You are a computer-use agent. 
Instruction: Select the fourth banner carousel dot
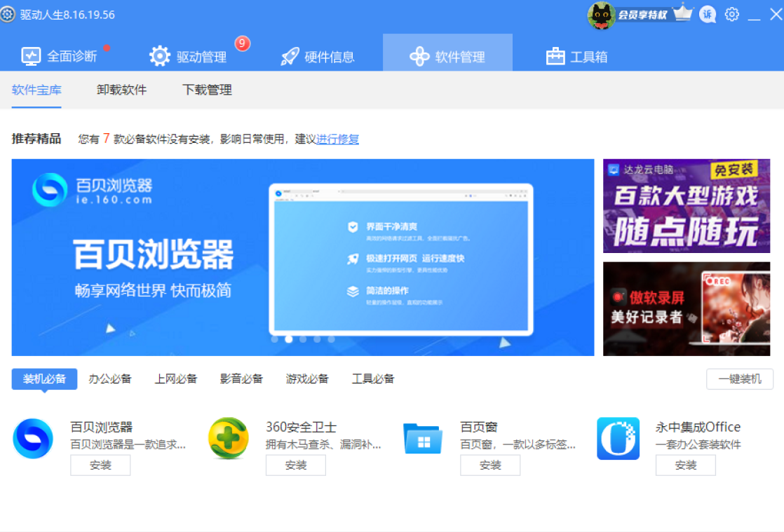click(x=316, y=339)
